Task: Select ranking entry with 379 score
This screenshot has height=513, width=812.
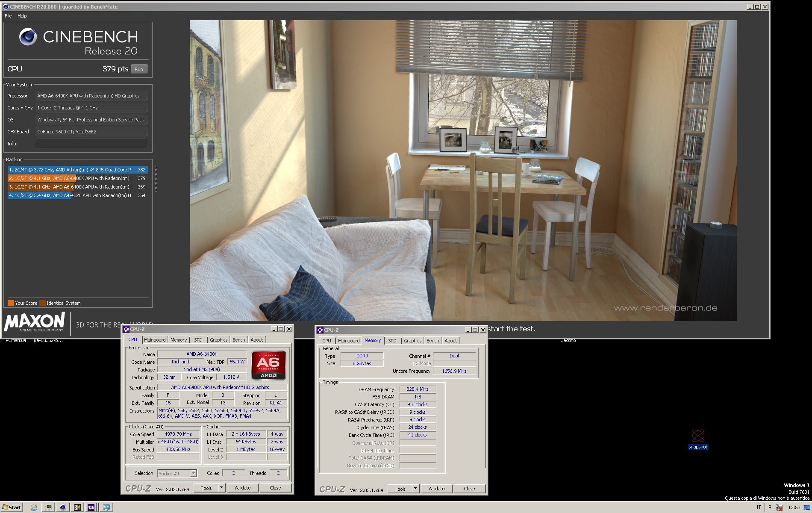Action: pyautogui.click(x=77, y=178)
